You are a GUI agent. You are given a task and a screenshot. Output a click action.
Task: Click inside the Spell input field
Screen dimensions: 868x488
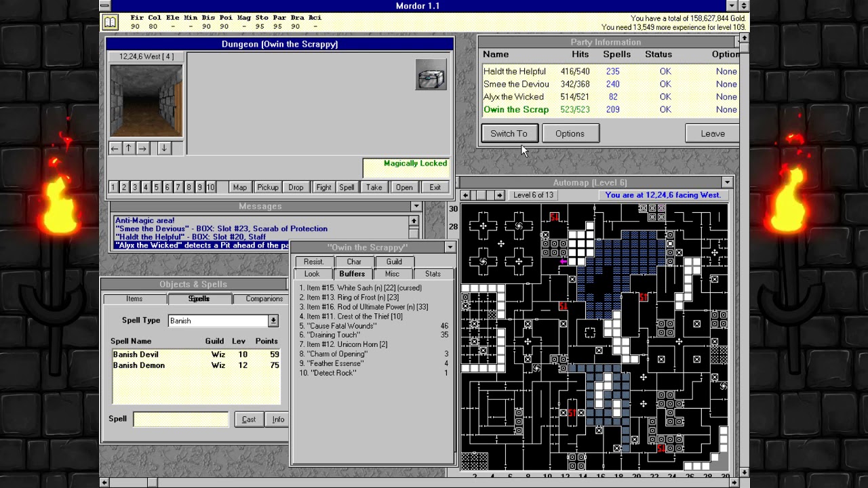[x=181, y=420]
